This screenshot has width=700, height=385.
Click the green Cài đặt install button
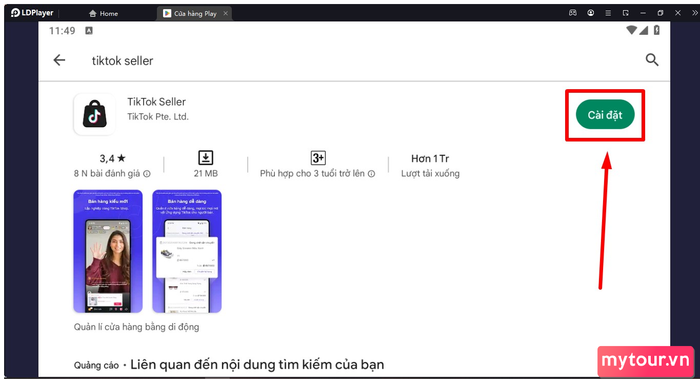[x=605, y=115]
